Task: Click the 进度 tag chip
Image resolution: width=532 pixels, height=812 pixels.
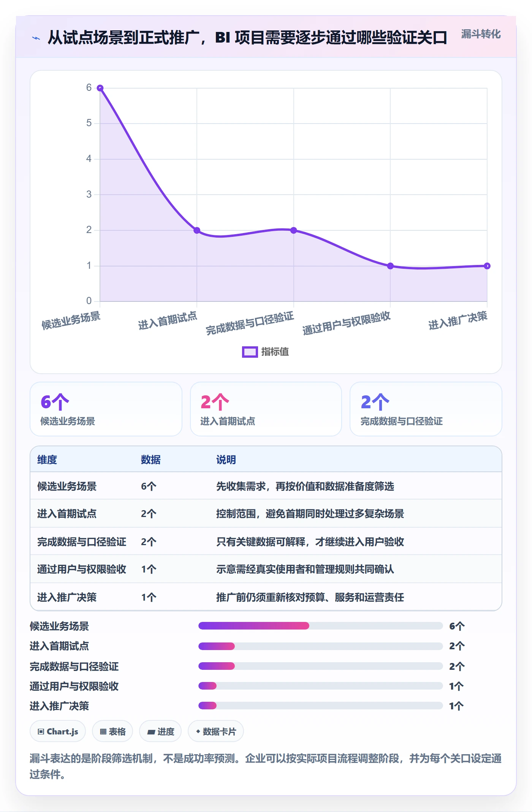Action: click(x=160, y=731)
